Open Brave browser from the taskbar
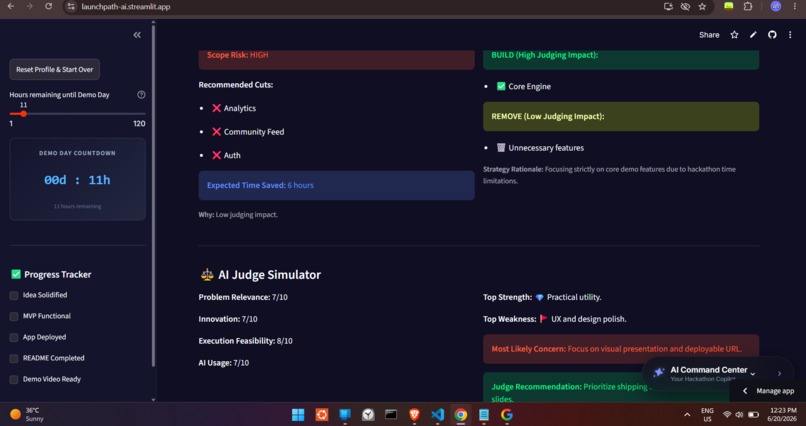 pyautogui.click(x=414, y=414)
